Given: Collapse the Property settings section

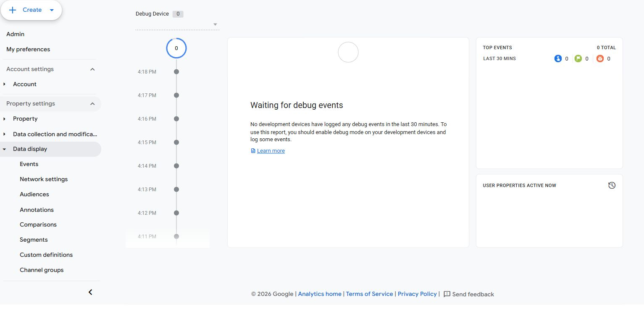Looking at the screenshot, I should (x=93, y=104).
